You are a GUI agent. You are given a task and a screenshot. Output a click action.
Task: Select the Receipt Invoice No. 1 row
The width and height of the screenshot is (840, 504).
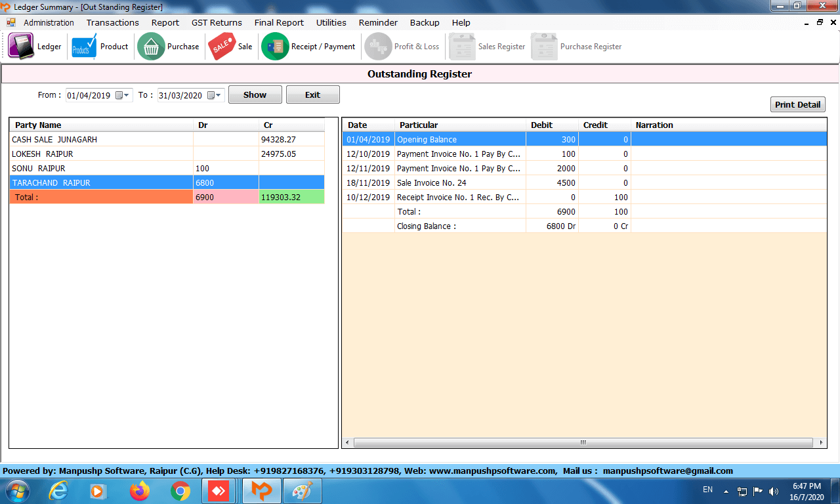coord(584,197)
